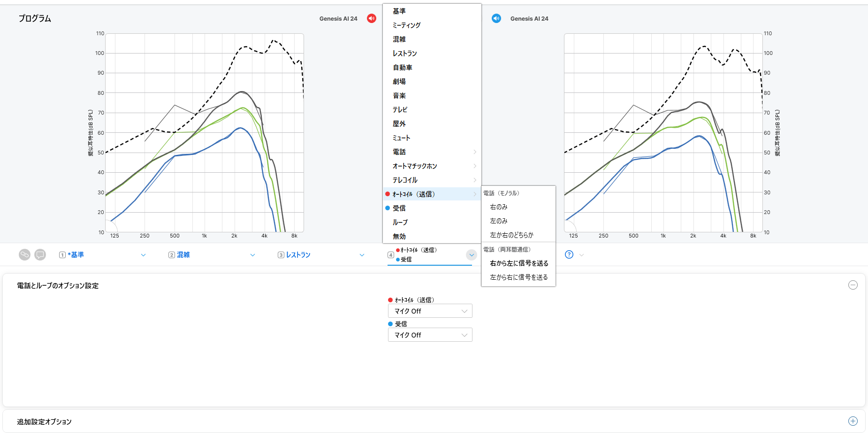Screen dimensions: 868x437
Task: Expand the 追加設定オプション section
Action: tap(853, 421)
